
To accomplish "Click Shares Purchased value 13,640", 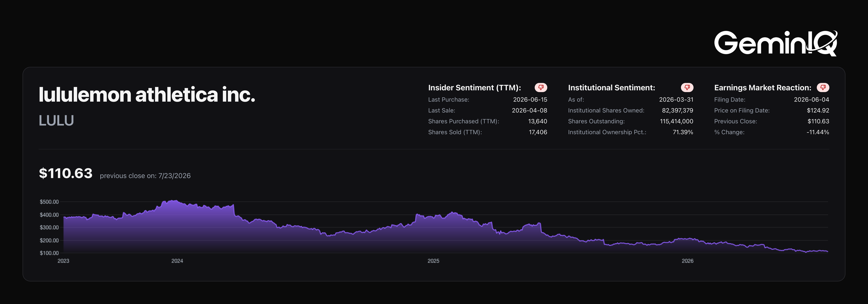I will click(537, 121).
